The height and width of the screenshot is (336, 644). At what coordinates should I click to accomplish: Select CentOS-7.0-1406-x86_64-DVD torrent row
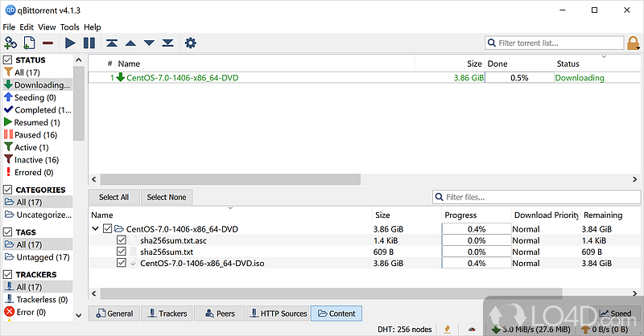point(365,78)
